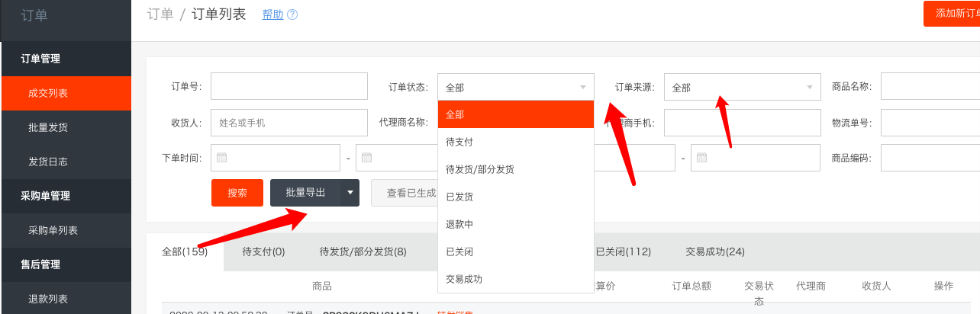Focus the 订单号 input field

click(268, 87)
